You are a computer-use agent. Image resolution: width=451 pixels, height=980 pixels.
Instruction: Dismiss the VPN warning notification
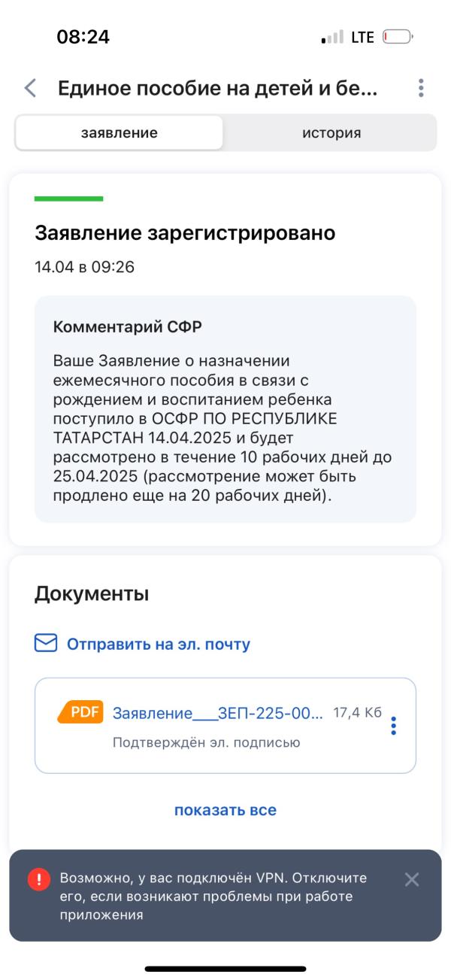[412, 879]
